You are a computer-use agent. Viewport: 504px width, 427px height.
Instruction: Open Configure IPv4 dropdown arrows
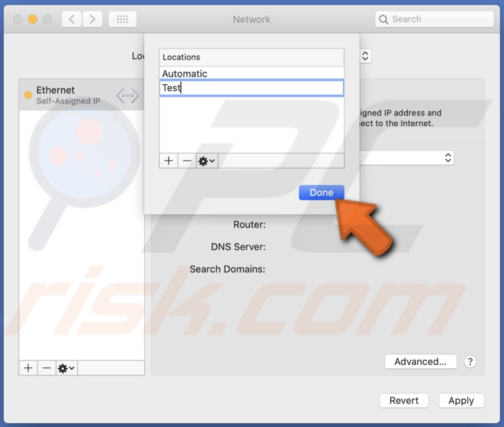point(448,157)
